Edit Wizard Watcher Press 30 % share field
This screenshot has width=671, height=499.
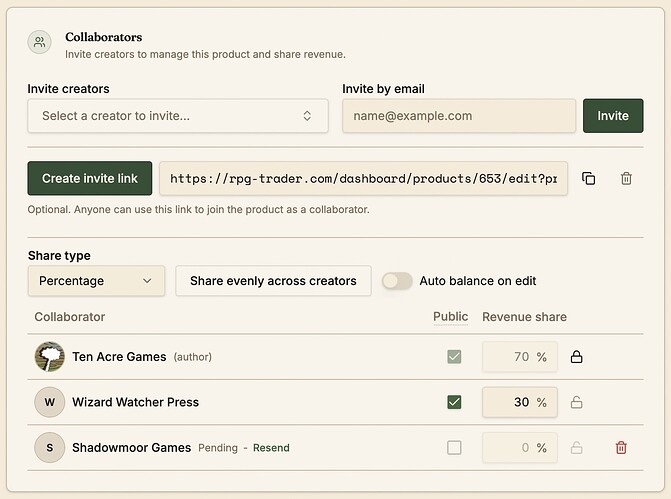click(x=520, y=402)
